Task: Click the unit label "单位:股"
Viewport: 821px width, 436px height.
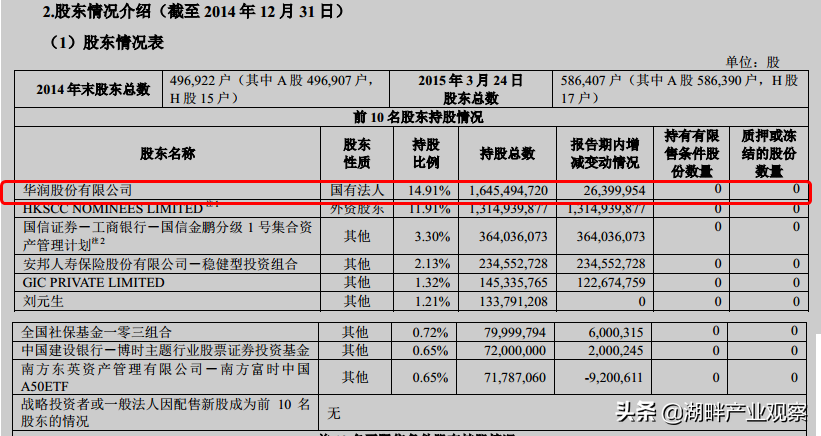Action: coord(752,62)
